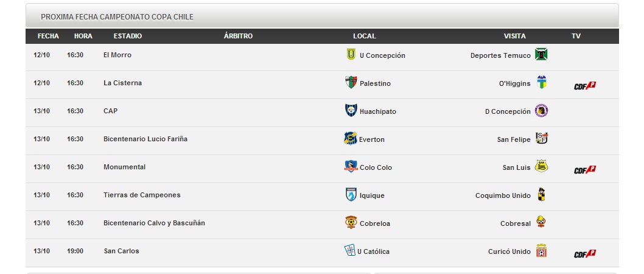Click the Curicó Unido striped badge
Image resolution: width=644 pixels, height=274 pixels.
point(541,251)
